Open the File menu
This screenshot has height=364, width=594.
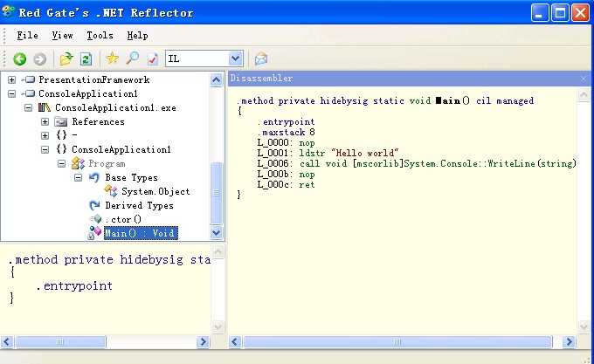coord(27,36)
